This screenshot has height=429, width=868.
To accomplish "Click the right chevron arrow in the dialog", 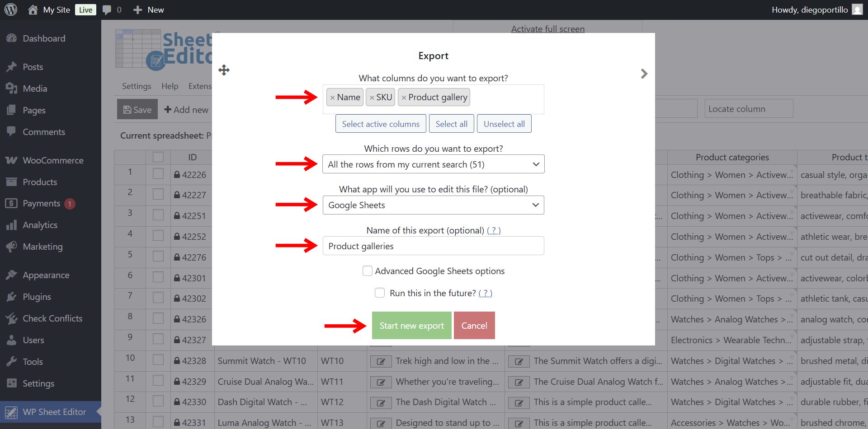I will pyautogui.click(x=644, y=74).
